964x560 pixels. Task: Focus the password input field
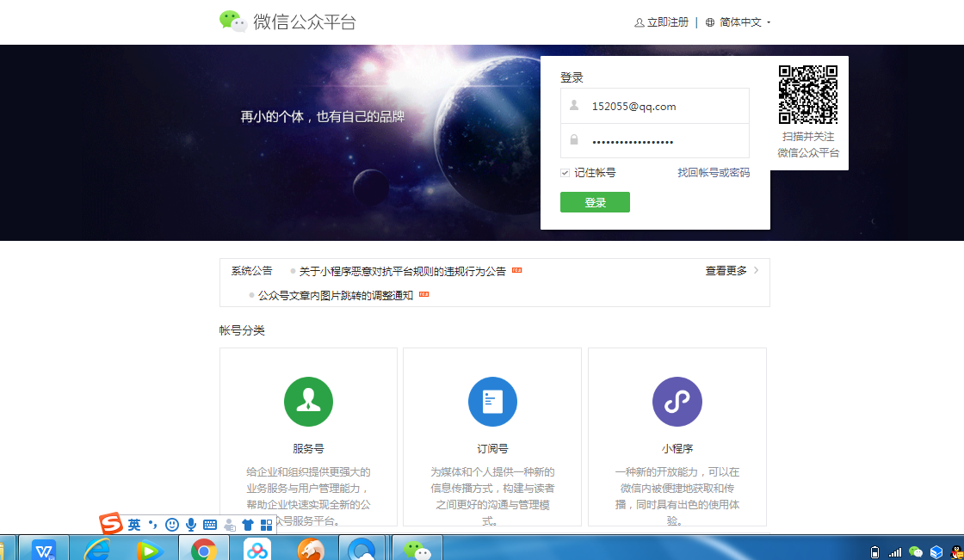pyautogui.click(x=655, y=141)
